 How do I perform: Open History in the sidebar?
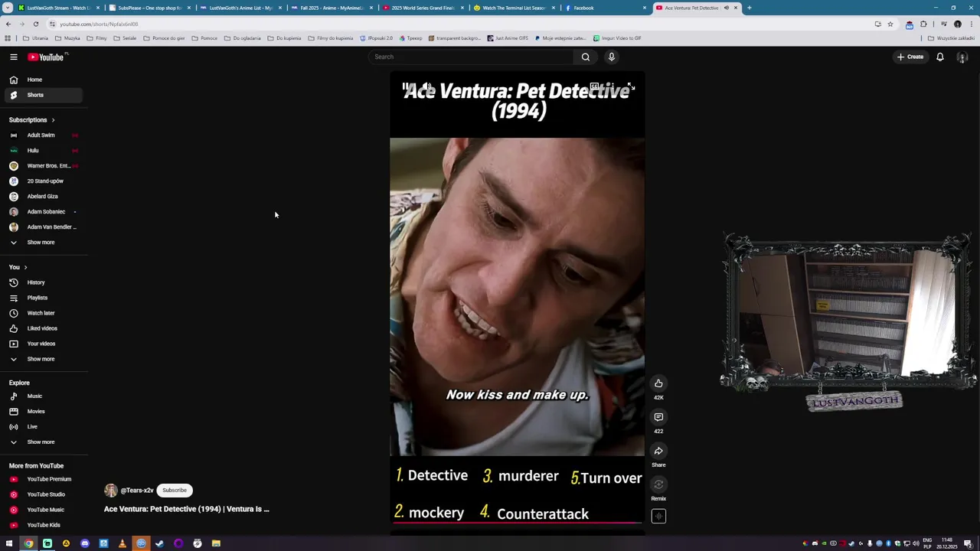(x=42, y=282)
